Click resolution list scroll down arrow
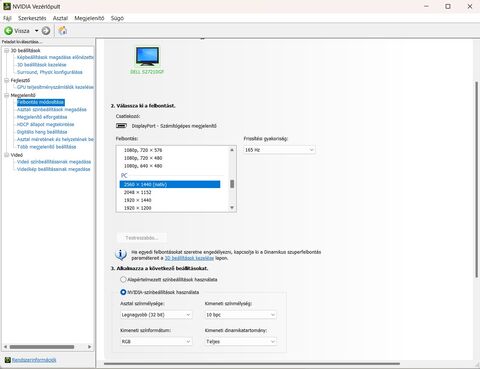Image resolution: width=480 pixels, height=369 pixels. pyautogui.click(x=232, y=208)
